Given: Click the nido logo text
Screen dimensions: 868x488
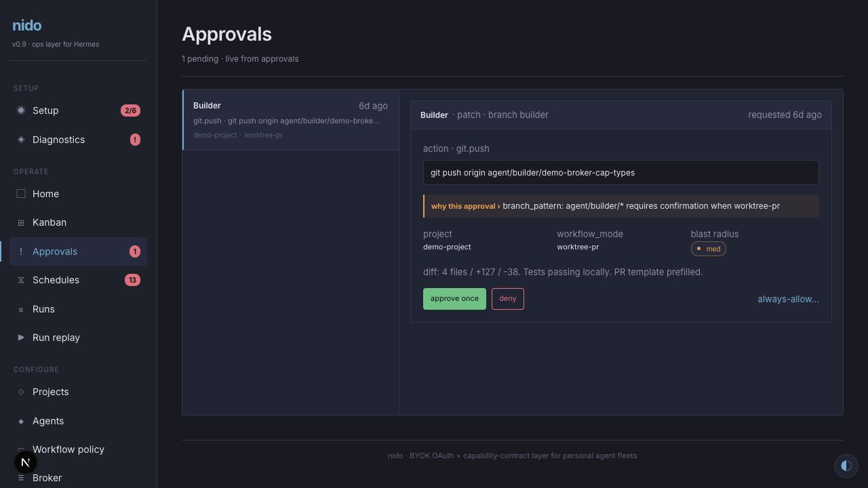Looking at the screenshot, I should 27,26.
